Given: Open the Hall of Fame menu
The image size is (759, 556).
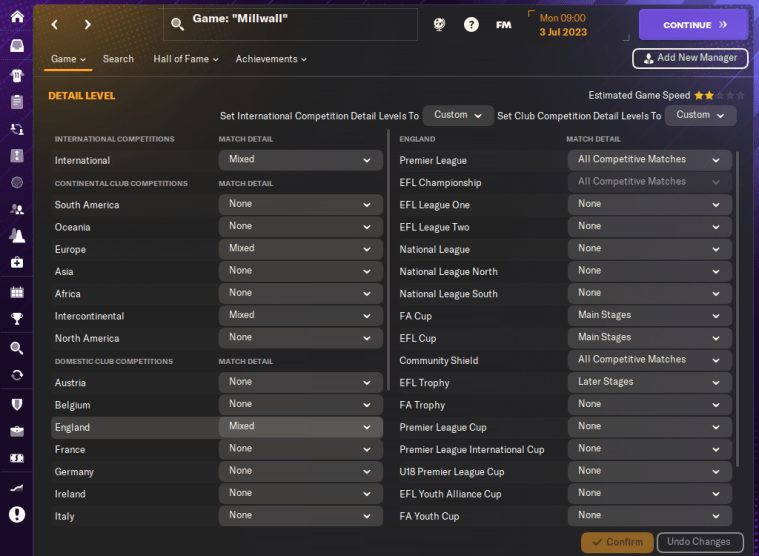Looking at the screenshot, I should coord(185,59).
